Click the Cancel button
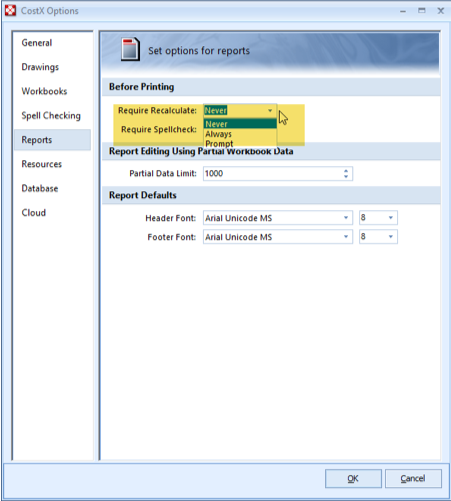The image size is (451, 501). pos(413,479)
